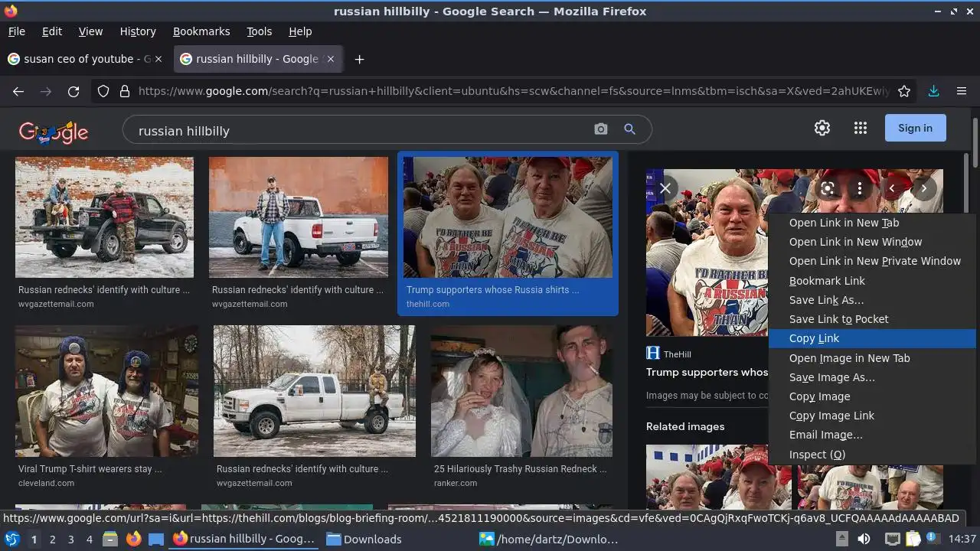Open Google Lens on the preview image
Screen dimensions: 980x551
[828, 187]
